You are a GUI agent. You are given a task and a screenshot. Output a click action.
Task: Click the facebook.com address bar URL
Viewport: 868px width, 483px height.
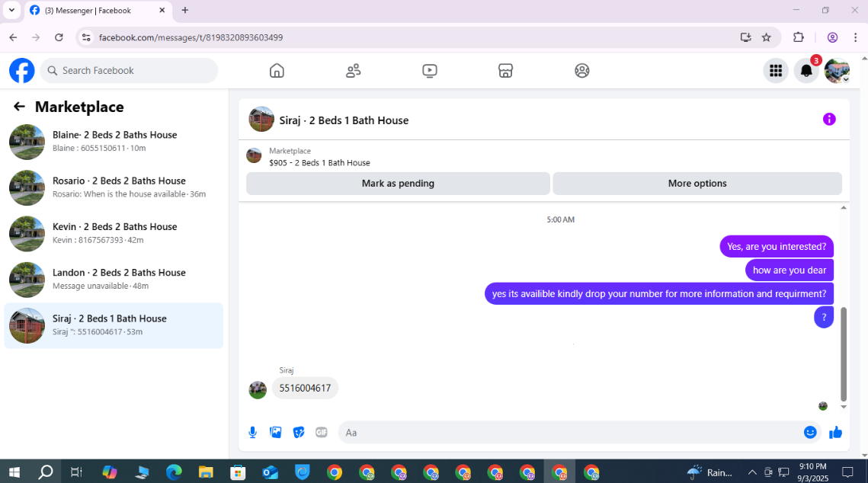click(x=191, y=37)
